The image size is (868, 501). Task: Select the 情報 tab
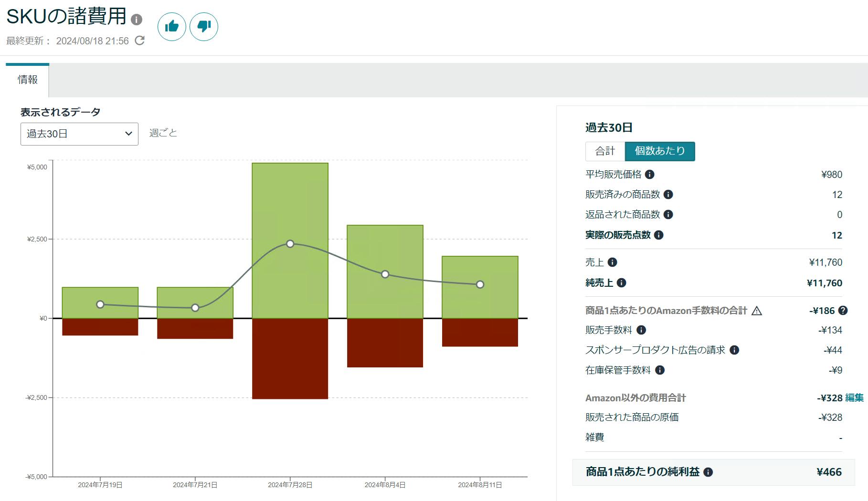pos(28,80)
